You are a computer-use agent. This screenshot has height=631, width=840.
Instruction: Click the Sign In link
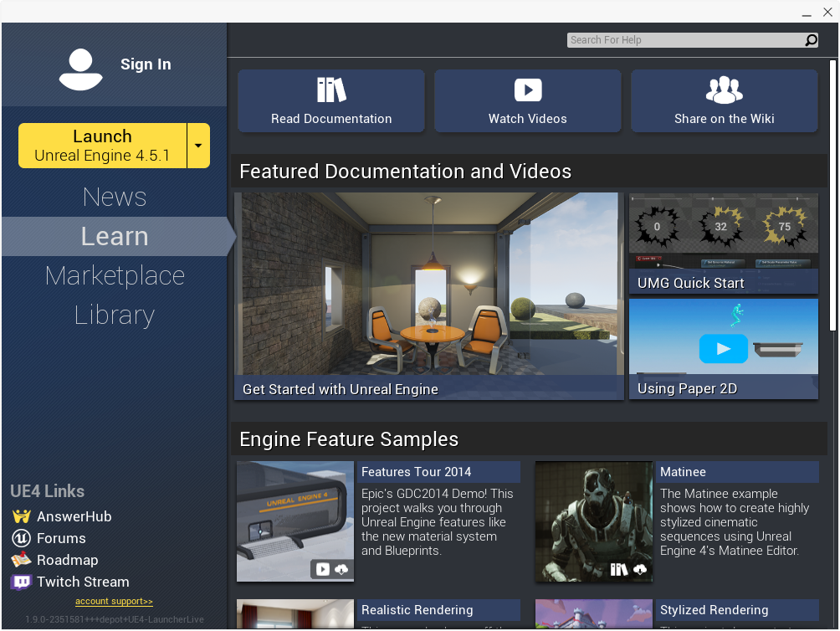point(146,64)
